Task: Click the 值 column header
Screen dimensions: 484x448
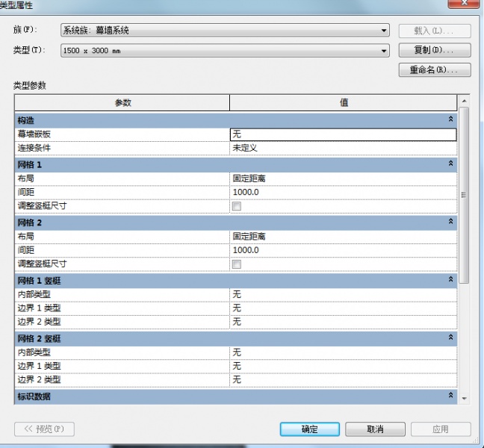Action: point(344,103)
